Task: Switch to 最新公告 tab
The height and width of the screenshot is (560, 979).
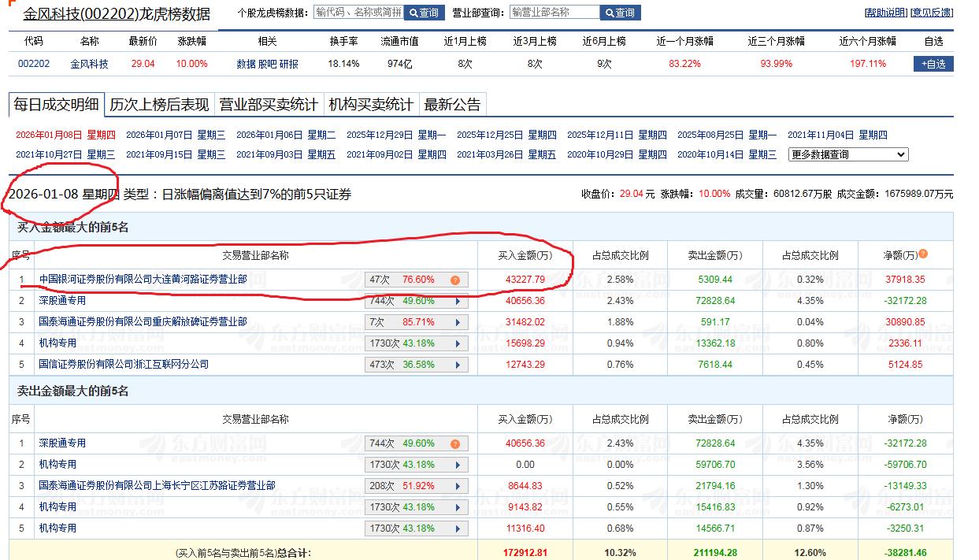Action: 452,105
